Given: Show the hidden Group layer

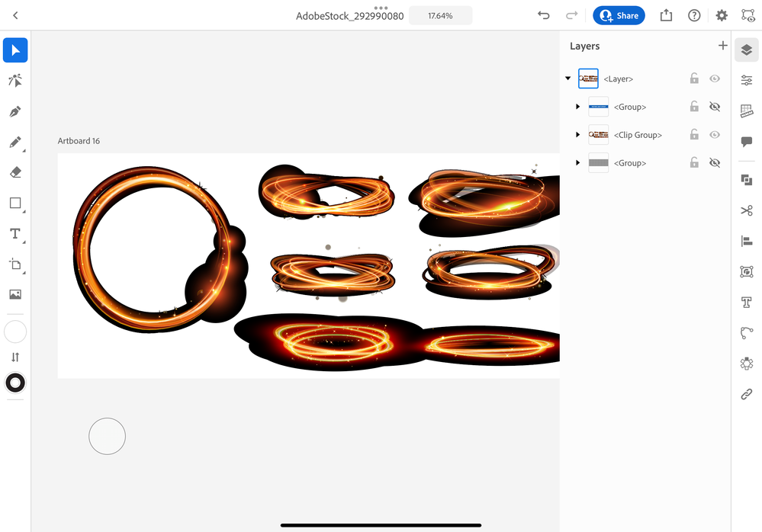Looking at the screenshot, I should pyautogui.click(x=715, y=106).
